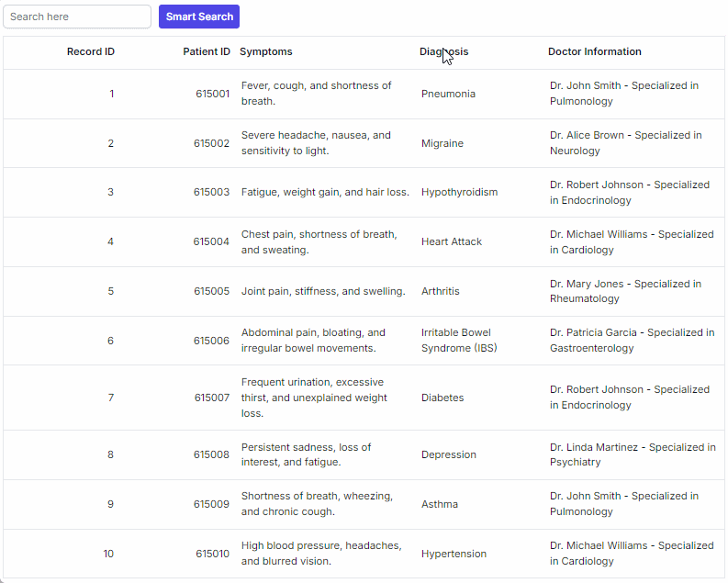Viewport: 728px width, 583px height.
Task: Select patient ID 615008 cell
Action: [212, 454]
